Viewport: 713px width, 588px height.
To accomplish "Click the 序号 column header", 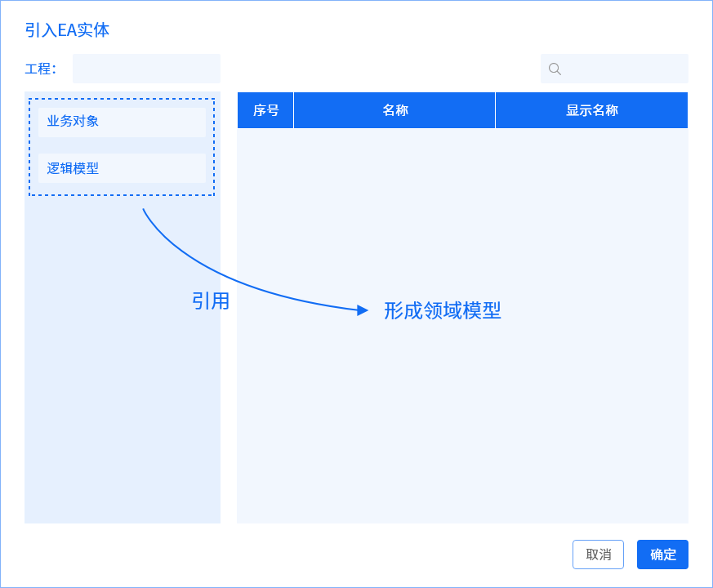I will [265, 110].
